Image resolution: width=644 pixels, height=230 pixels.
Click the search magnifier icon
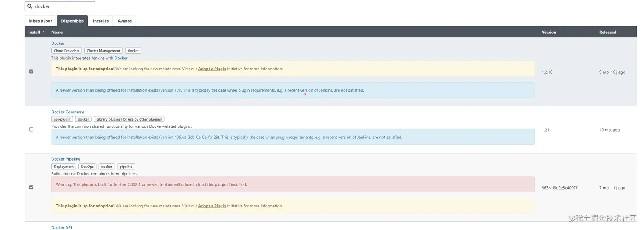(30, 6)
